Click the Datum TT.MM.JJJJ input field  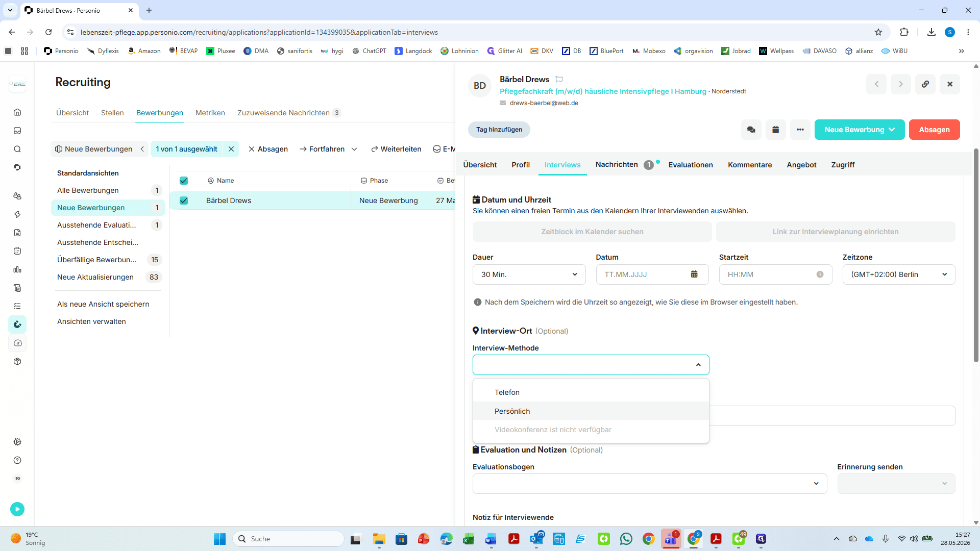point(652,274)
